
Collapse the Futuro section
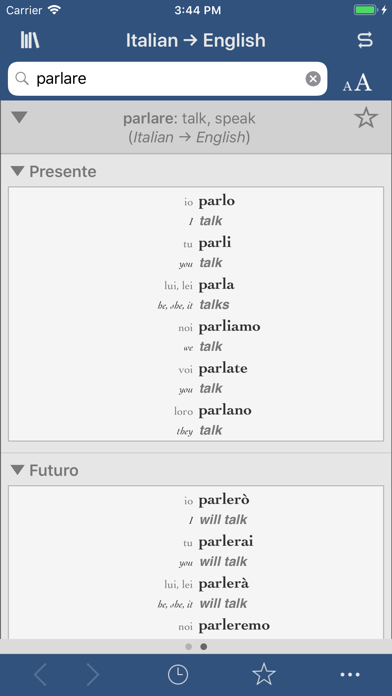[x=17, y=470]
